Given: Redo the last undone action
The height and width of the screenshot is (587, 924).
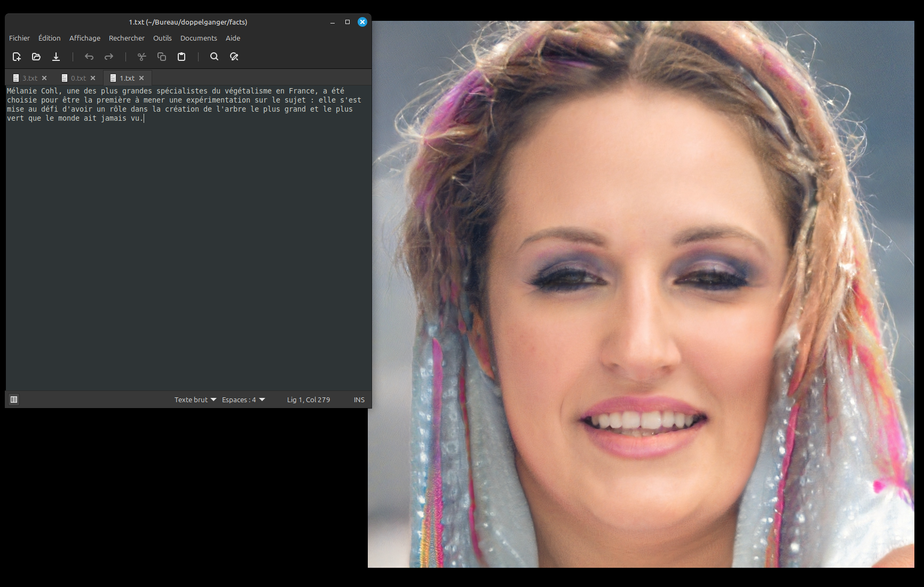Looking at the screenshot, I should click(x=109, y=57).
